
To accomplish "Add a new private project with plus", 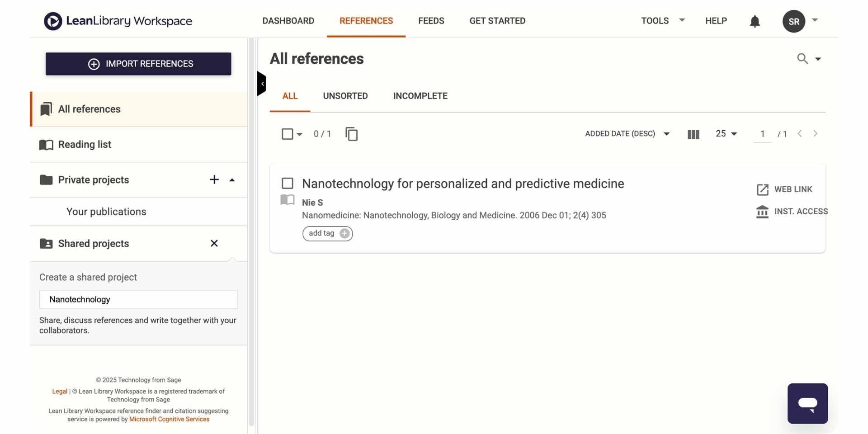I will click(214, 179).
